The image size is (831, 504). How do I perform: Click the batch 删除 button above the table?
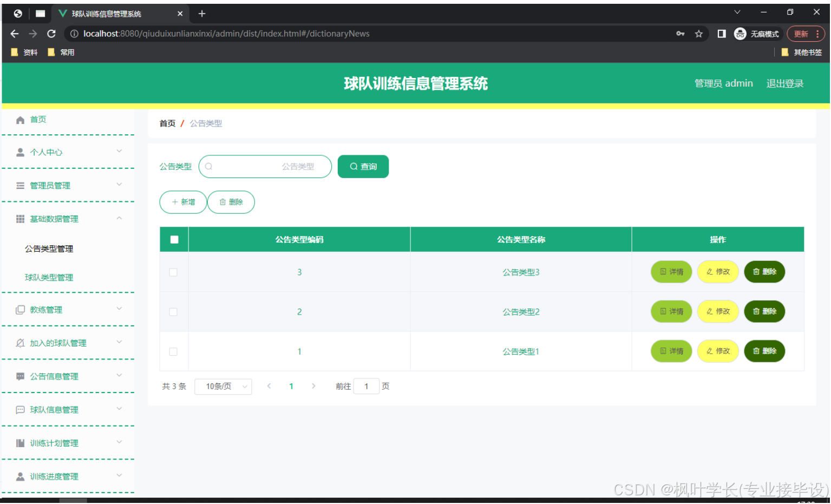click(x=231, y=202)
